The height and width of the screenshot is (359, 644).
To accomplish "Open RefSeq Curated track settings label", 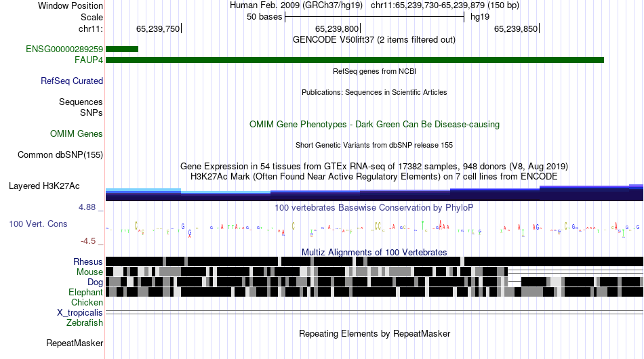I will click(72, 81).
